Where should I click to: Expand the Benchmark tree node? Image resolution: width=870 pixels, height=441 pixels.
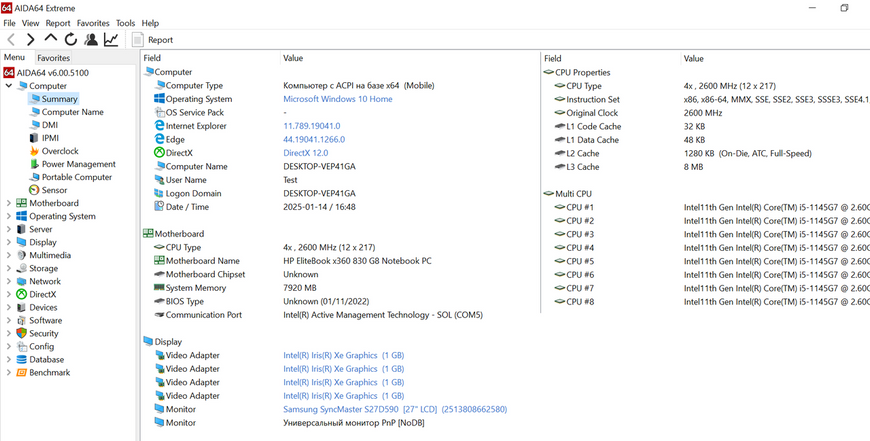9,373
